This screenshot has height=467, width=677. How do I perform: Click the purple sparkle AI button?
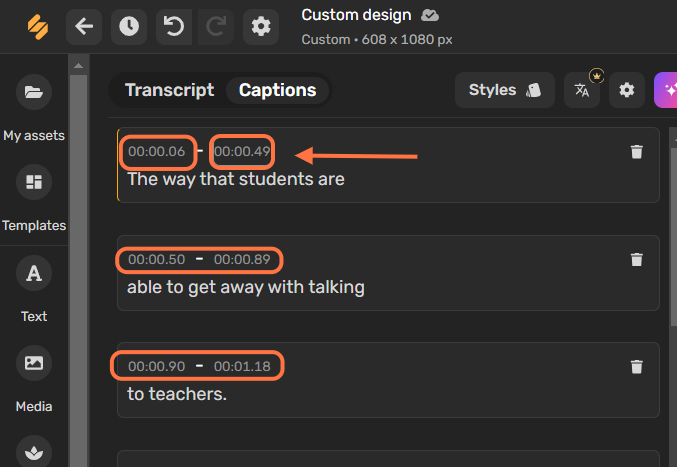(666, 90)
